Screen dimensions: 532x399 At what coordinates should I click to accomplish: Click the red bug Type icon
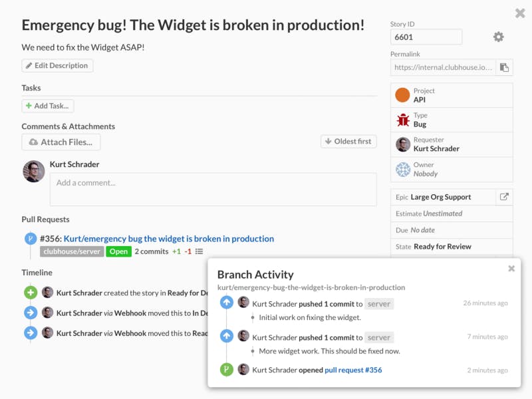pos(403,120)
